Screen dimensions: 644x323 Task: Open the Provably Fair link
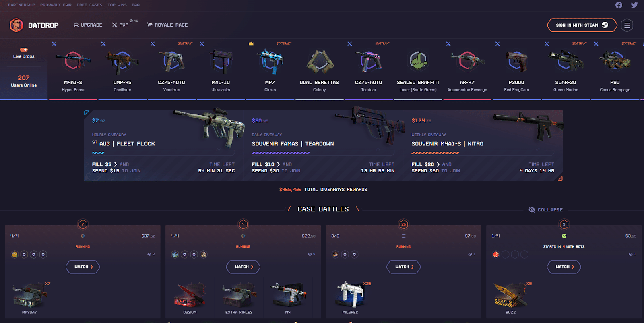pos(56,5)
